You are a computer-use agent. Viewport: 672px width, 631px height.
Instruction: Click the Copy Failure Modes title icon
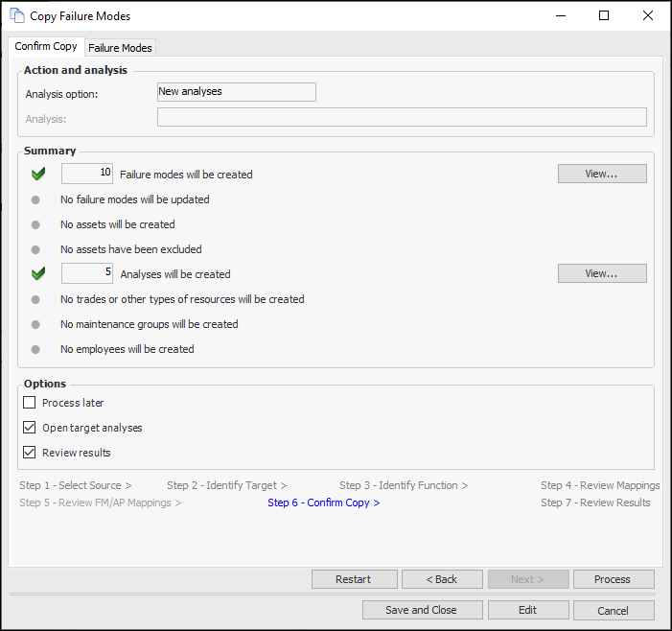[x=17, y=16]
